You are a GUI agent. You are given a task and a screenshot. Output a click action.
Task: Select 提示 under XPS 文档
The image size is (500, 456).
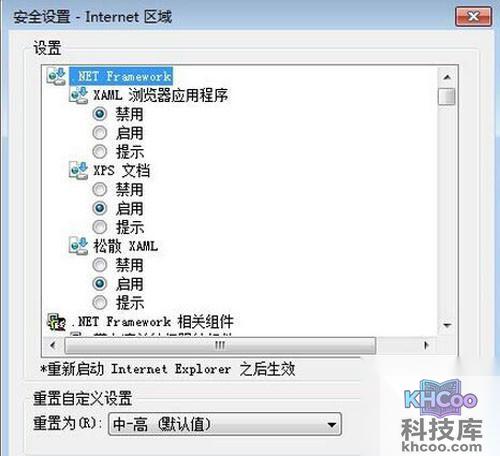(100, 227)
